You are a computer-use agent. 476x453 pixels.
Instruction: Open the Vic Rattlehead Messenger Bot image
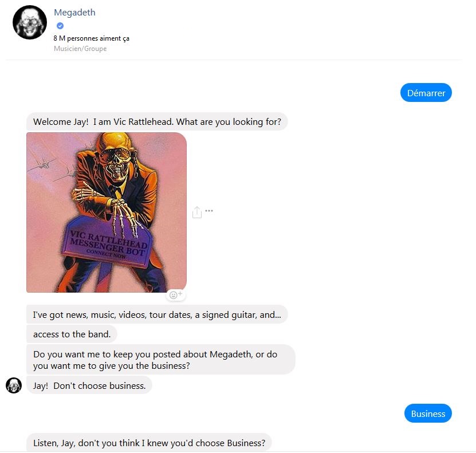(107, 212)
